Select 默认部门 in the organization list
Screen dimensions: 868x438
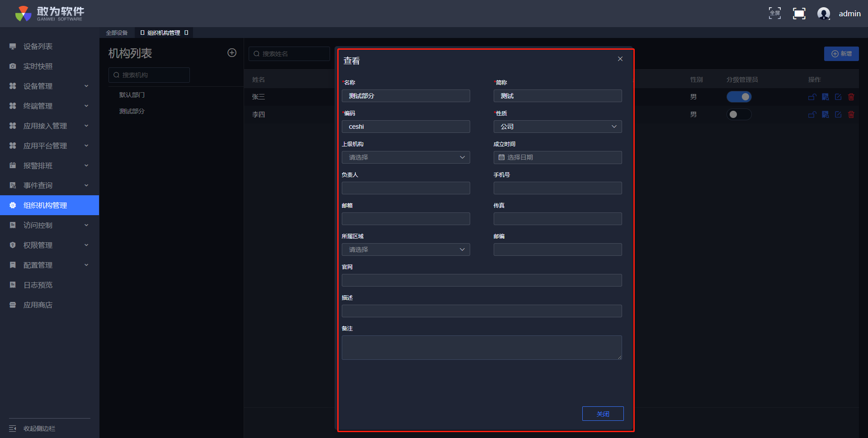coord(132,95)
